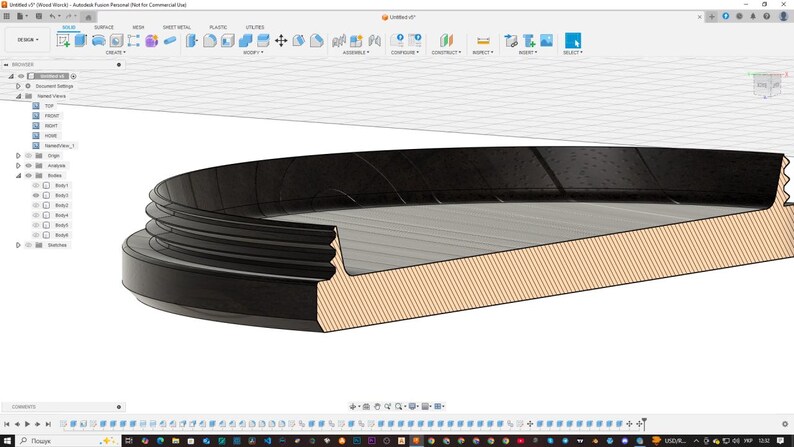Select the Create Sketch tool
This screenshot has height=447, width=794.
63,40
